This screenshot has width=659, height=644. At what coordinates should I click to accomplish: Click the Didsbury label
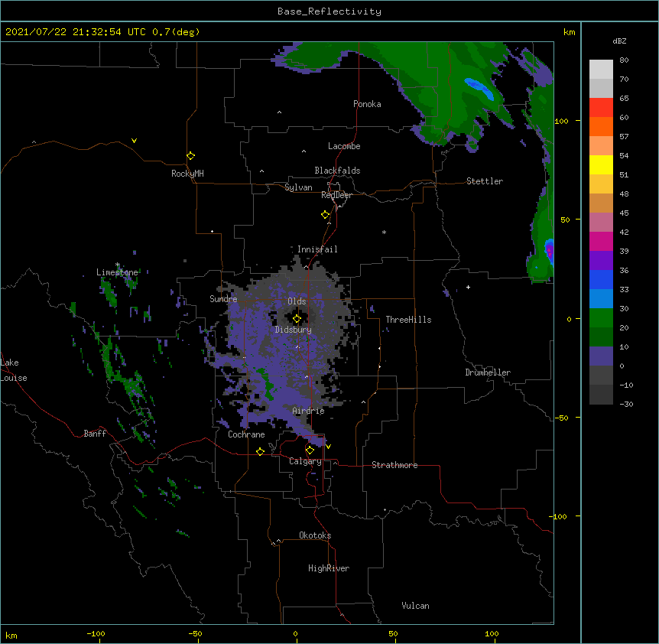[294, 330]
